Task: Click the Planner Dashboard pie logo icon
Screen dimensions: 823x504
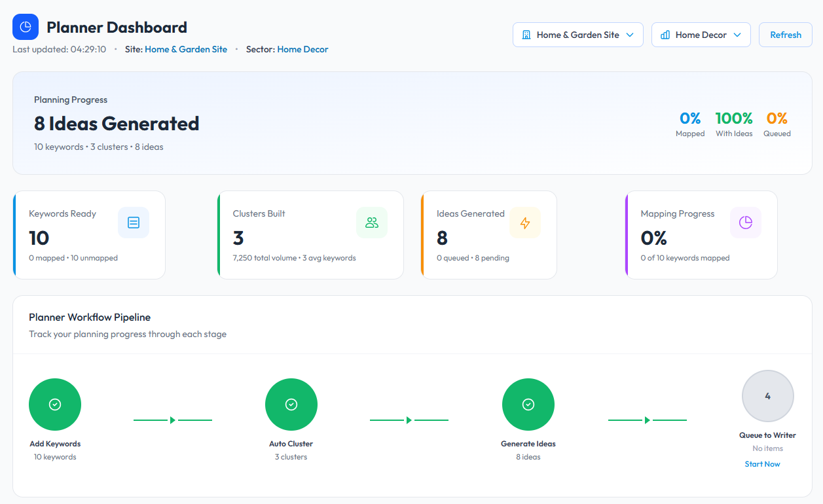Action: (x=26, y=27)
